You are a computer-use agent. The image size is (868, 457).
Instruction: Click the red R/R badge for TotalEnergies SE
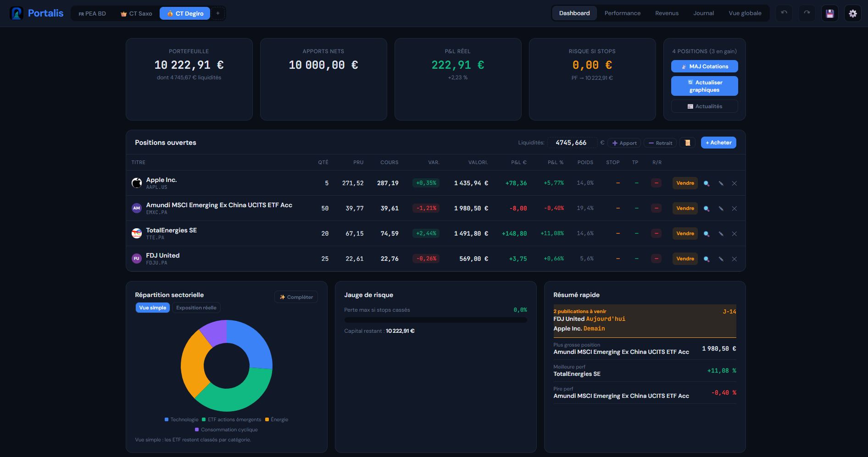click(657, 233)
